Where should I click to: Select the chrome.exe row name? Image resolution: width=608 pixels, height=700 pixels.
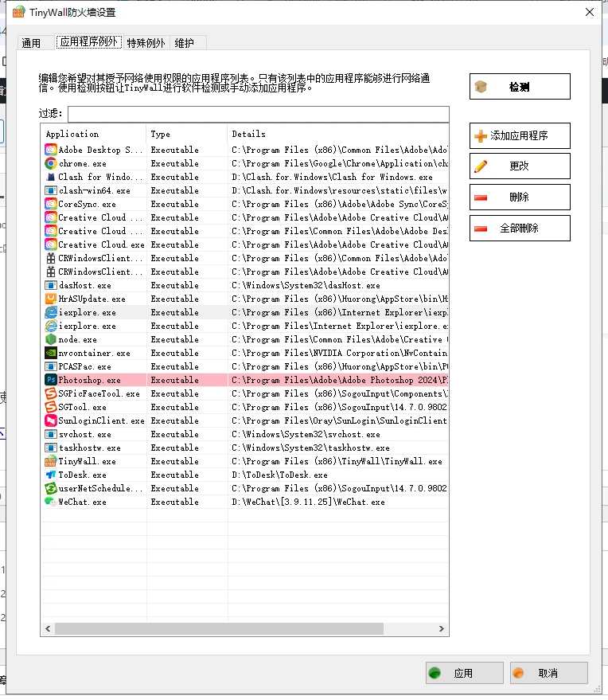click(x=83, y=163)
